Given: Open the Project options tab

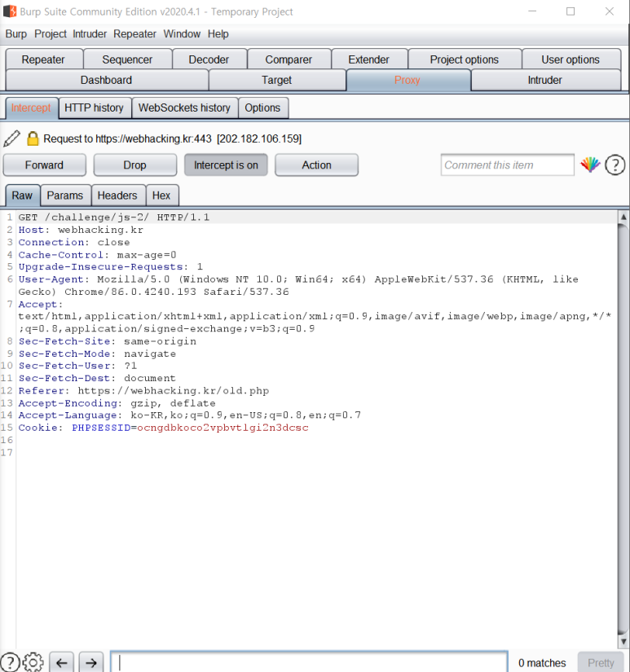Looking at the screenshot, I should point(465,59).
